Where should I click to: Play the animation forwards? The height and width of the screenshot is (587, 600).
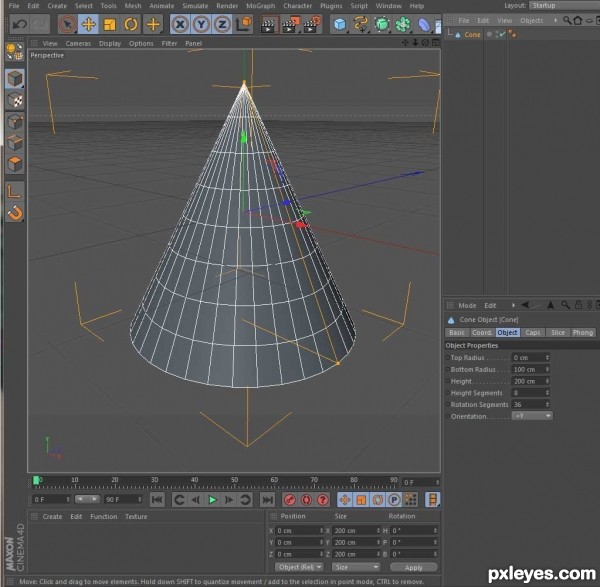212,500
